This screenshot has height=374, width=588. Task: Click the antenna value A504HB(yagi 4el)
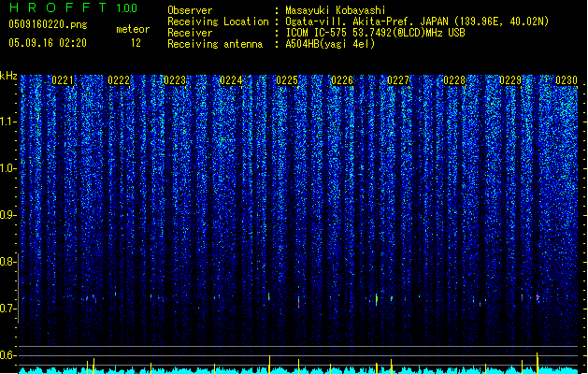[x=330, y=44]
